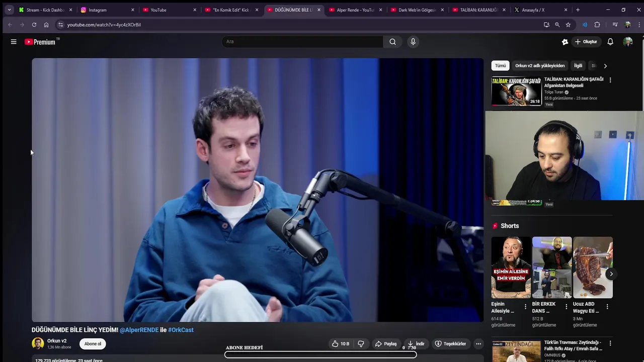Open the notifications bell
644x362 pixels.
tap(610, 42)
